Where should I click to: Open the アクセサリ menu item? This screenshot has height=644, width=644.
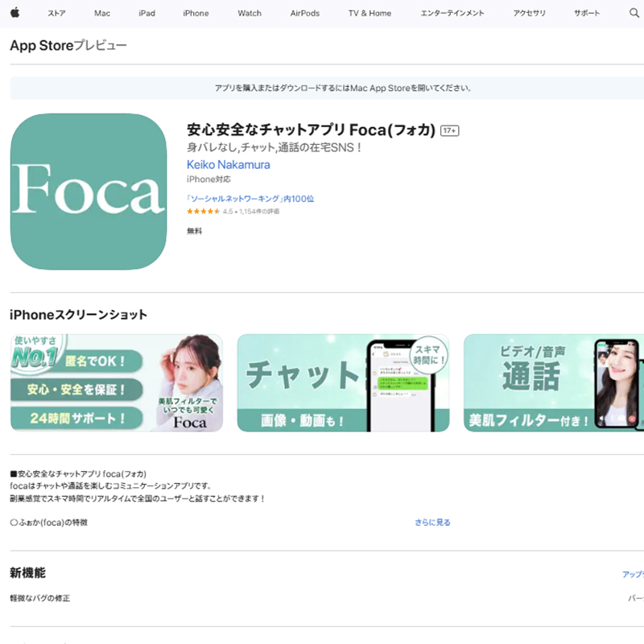click(x=529, y=13)
